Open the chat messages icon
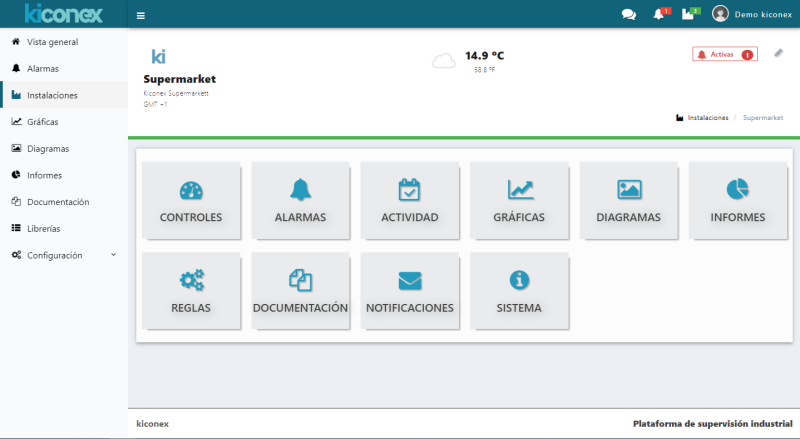 (x=628, y=15)
